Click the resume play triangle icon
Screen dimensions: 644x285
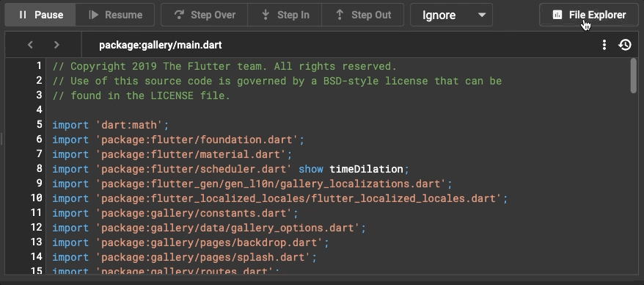coord(94,15)
